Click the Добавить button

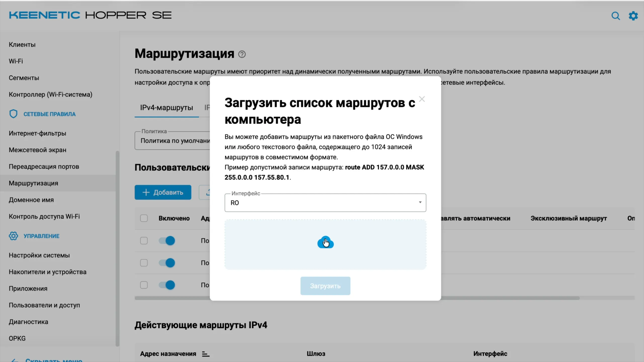(x=163, y=192)
